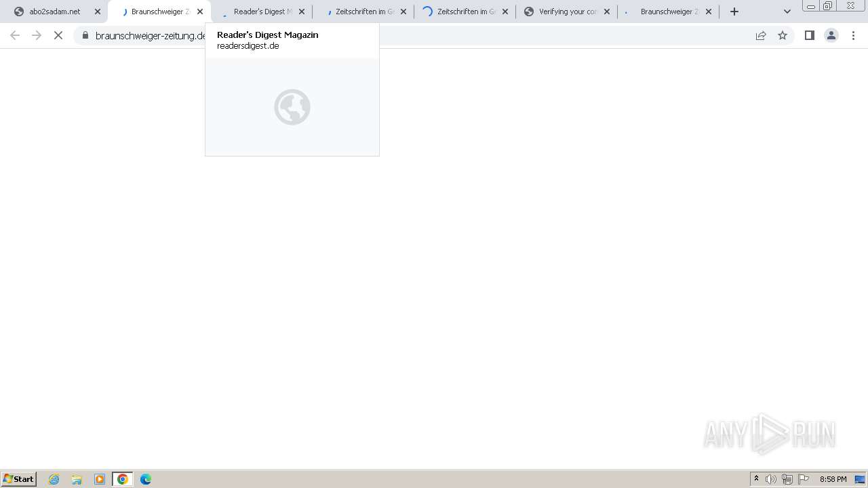Expand the tab search dropdown
Viewport: 868px width, 488px height.
[787, 12]
